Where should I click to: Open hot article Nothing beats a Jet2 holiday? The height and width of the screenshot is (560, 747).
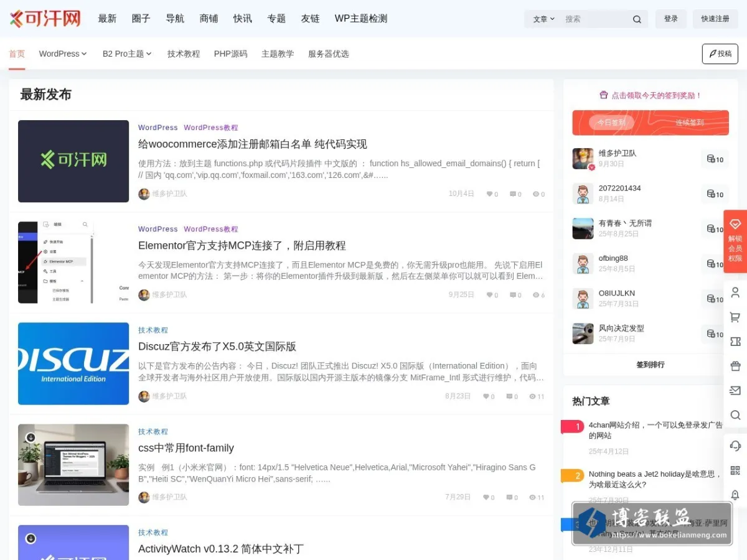pos(654,479)
